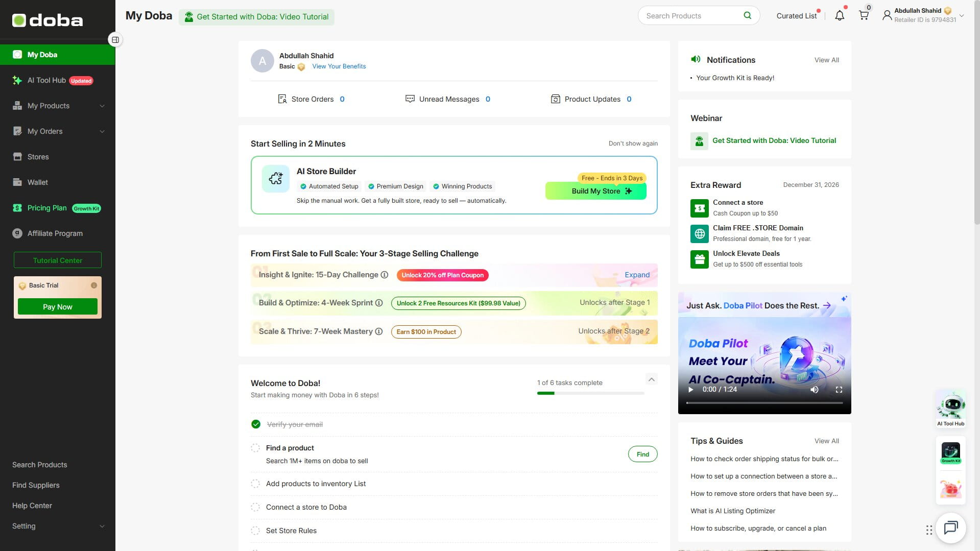980x551 pixels.
Task: Click the Product Updates icon
Action: click(x=555, y=99)
